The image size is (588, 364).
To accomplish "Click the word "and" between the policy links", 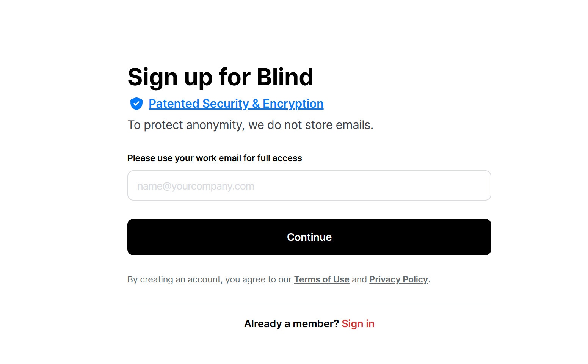I will click(x=359, y=279).
